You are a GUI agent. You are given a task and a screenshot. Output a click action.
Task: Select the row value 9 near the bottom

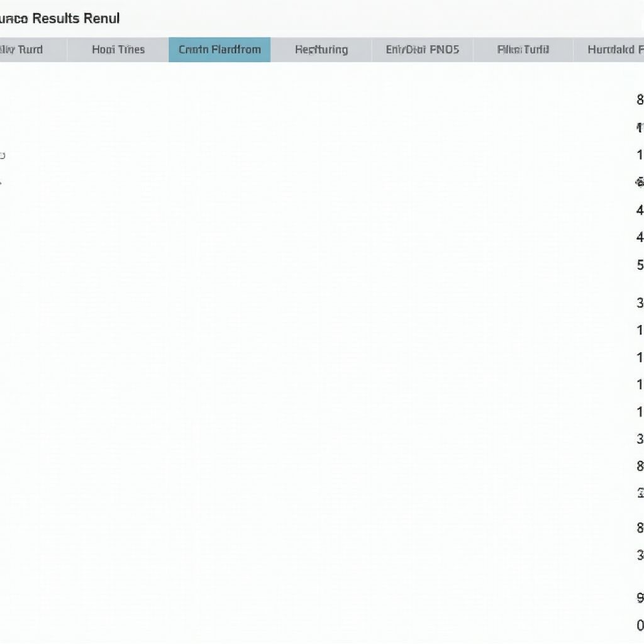[x=640, y=597]
